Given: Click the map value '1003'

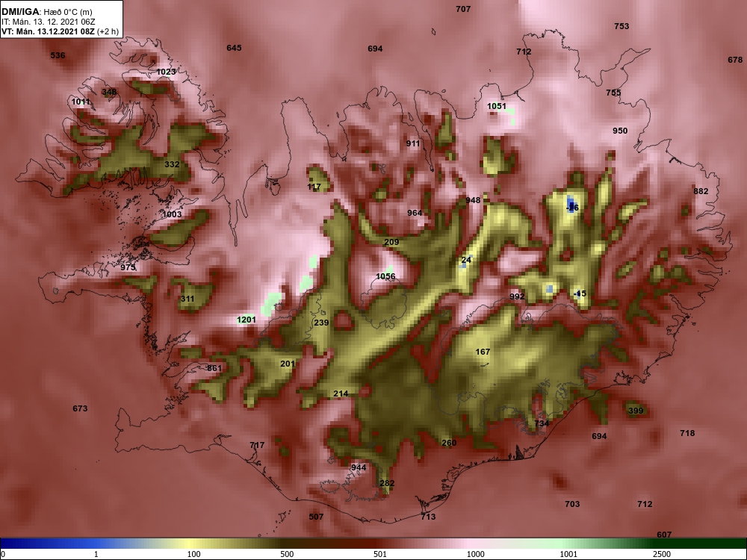Looking at the screenshot, I should coord(173,214).
